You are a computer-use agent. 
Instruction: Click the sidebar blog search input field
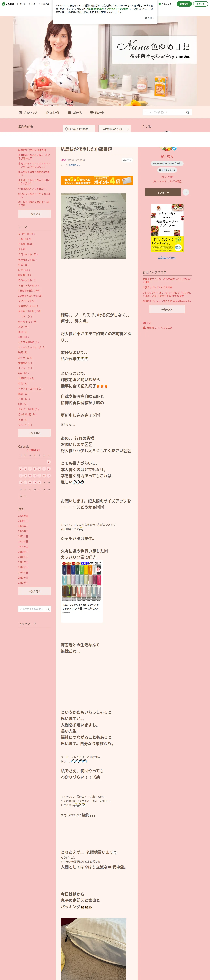pyautogui.click(x=32, y=609)
